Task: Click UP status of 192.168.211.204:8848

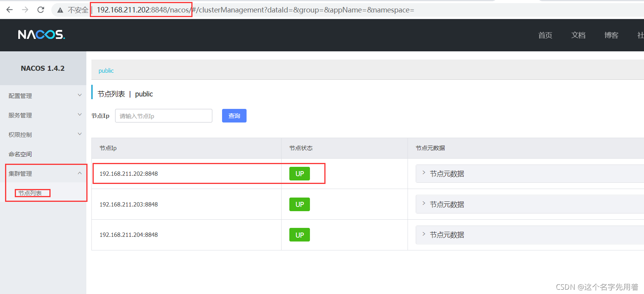Action: pos(299,235)
